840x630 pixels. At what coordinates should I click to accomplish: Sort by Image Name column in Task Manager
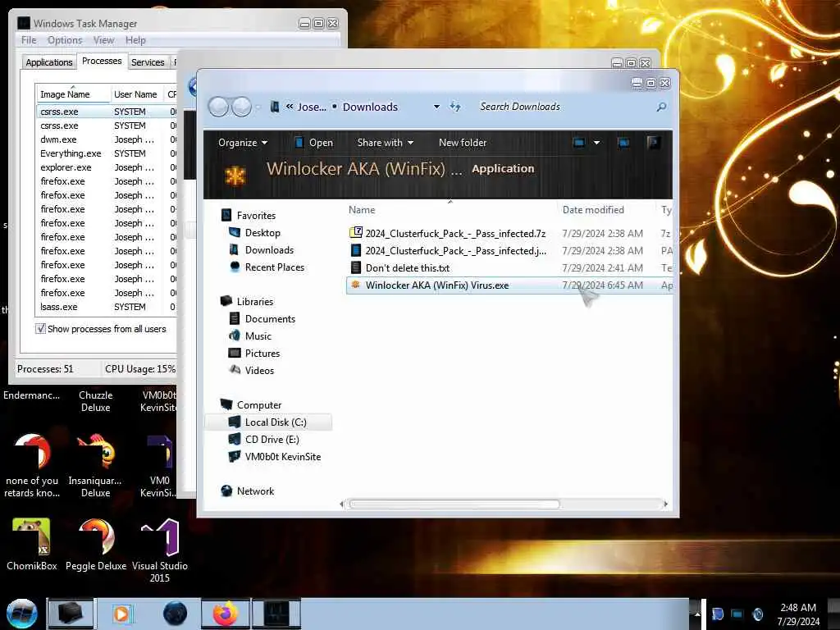pyautogui.click(x=72, y=94)
